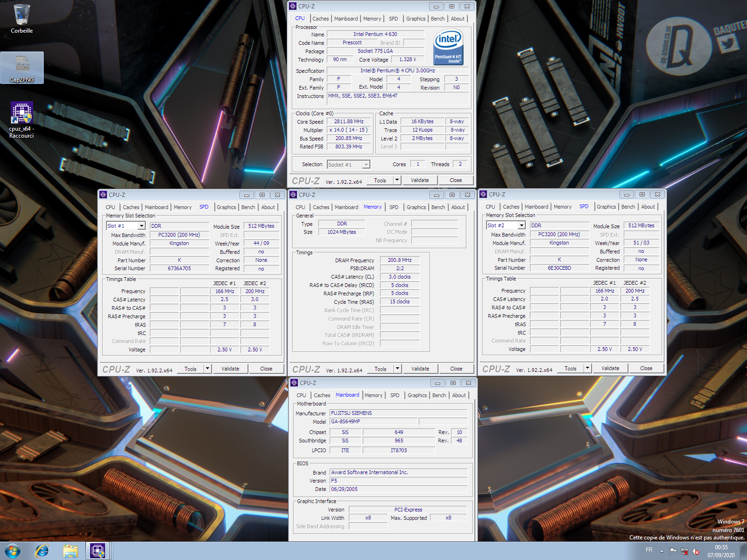Click the title icon of Slot #2 SPD window
Image resolution: width=747 pixels, height=560 pixels.
coord(483,194)
